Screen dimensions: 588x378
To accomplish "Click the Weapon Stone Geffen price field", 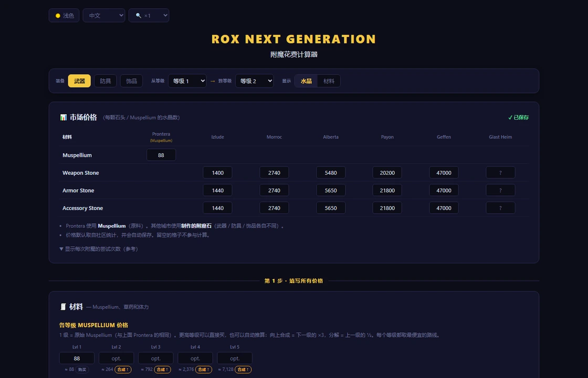I will coord(444,173).
